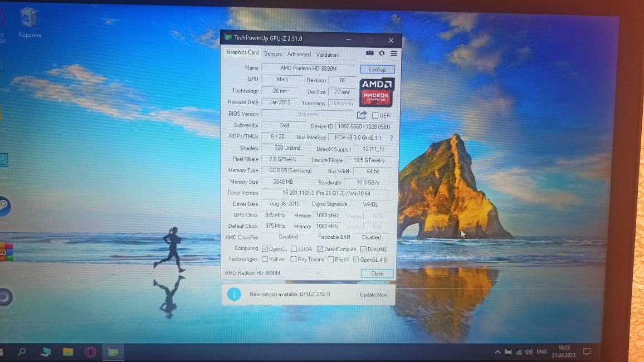The width and height of the screenshot is (644, 362).
Task: Toggle the UEFI checkbox
Action: click(x=375, y=115)
